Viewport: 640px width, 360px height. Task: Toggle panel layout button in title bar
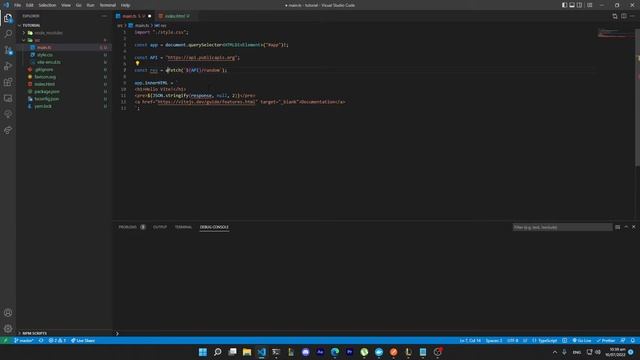(x=572, y=5)
